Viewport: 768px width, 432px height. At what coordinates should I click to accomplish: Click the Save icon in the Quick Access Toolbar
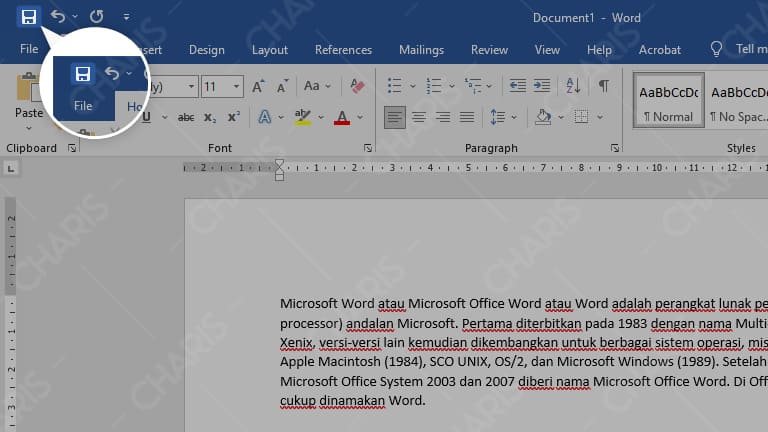[28, 17]
